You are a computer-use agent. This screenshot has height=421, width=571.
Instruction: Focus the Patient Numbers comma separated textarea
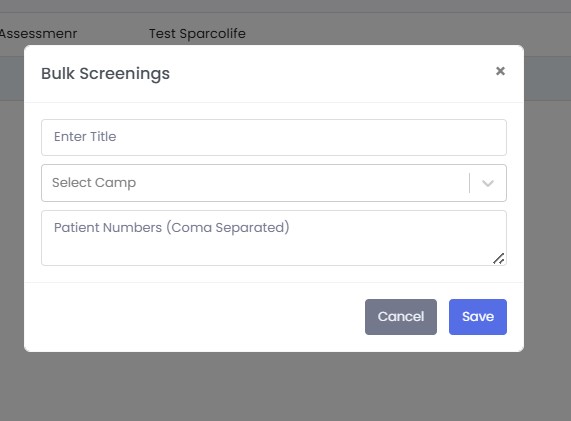click(274, 238)
